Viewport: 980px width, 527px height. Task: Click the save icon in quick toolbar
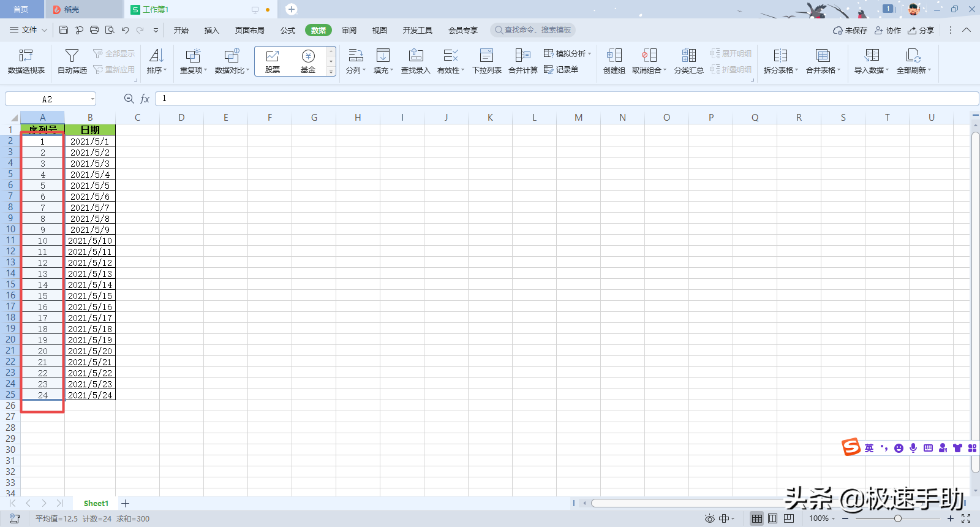64,30
